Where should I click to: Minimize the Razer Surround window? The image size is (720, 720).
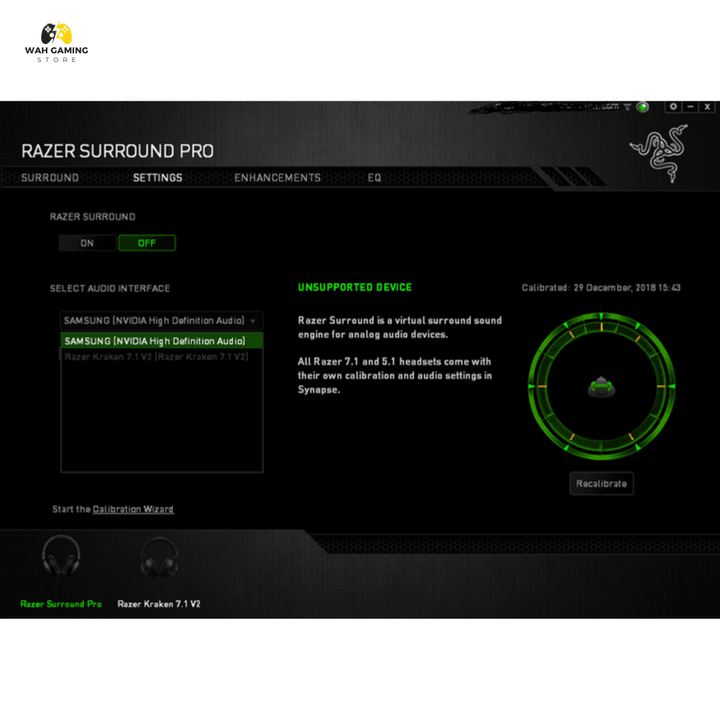click(690, 107)
